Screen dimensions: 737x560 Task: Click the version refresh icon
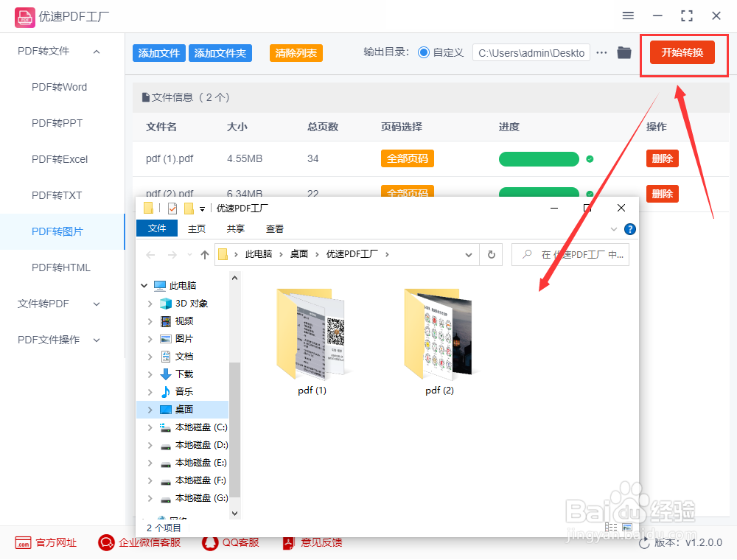click(644, 543)
